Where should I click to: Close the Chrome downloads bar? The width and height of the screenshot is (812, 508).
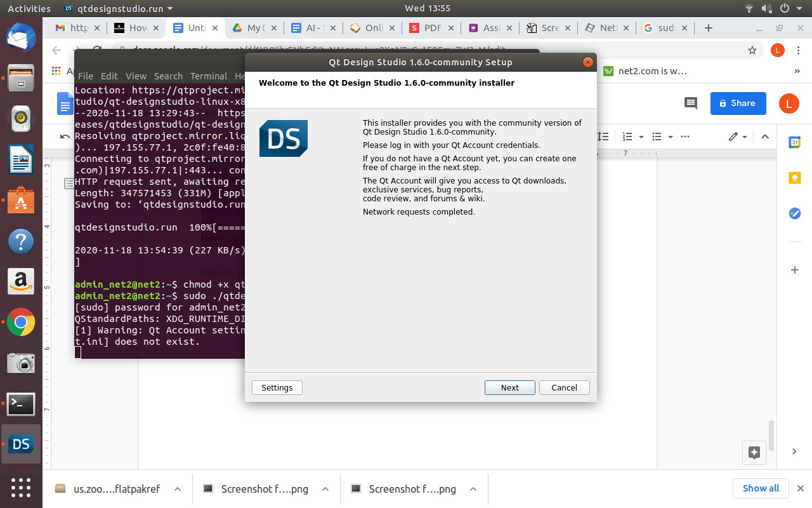click(800, 488)
